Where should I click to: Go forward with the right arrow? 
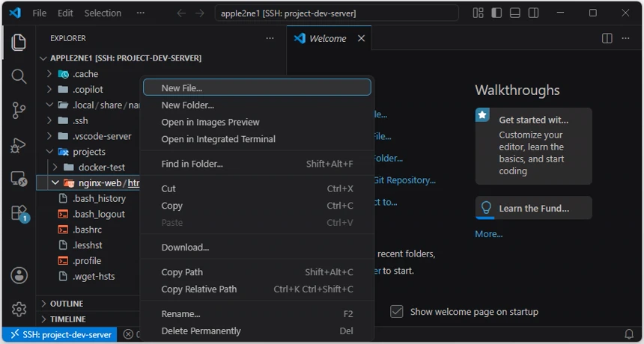[200, 13]
